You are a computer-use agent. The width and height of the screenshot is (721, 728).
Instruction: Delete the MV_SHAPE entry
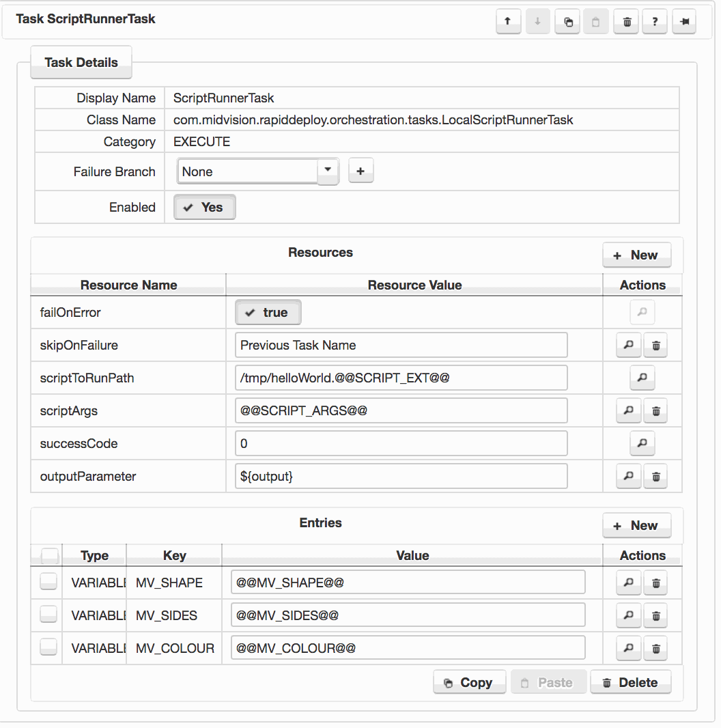(655, 583)
